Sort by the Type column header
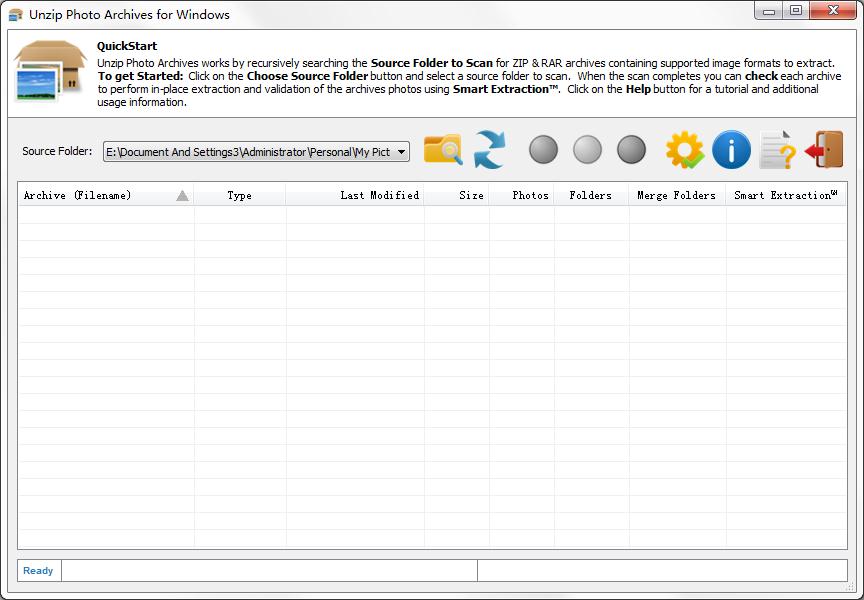 [239, 196]
